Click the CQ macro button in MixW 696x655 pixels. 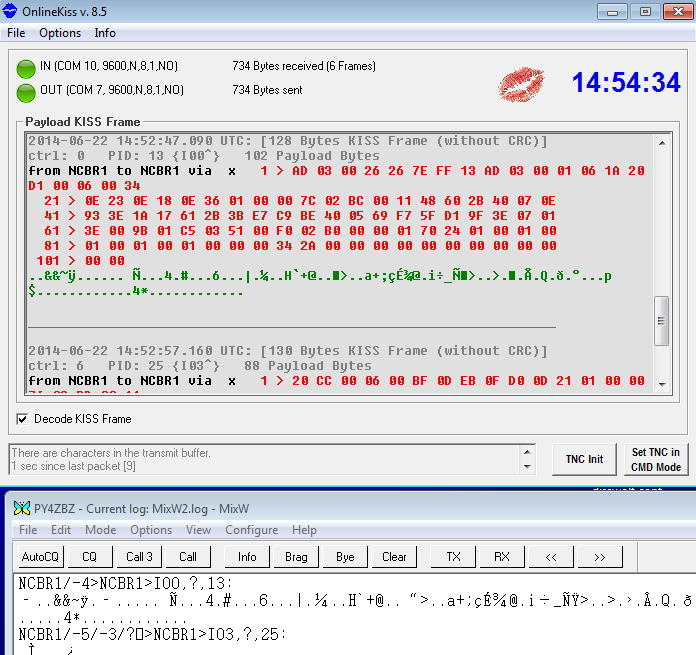[x=90, y=556]
